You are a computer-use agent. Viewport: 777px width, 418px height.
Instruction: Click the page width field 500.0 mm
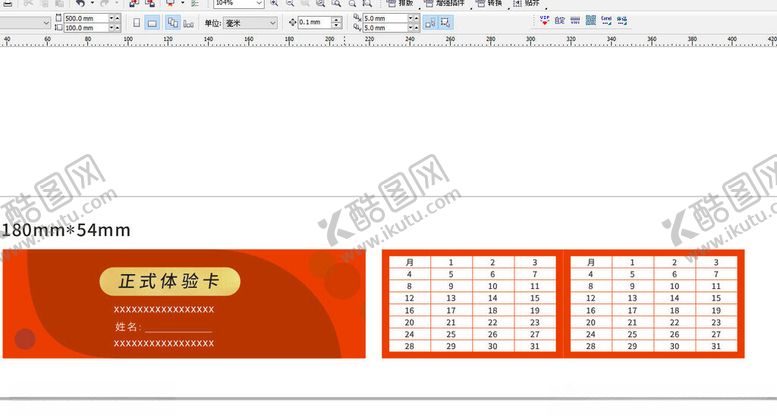[x=86, y=18]
